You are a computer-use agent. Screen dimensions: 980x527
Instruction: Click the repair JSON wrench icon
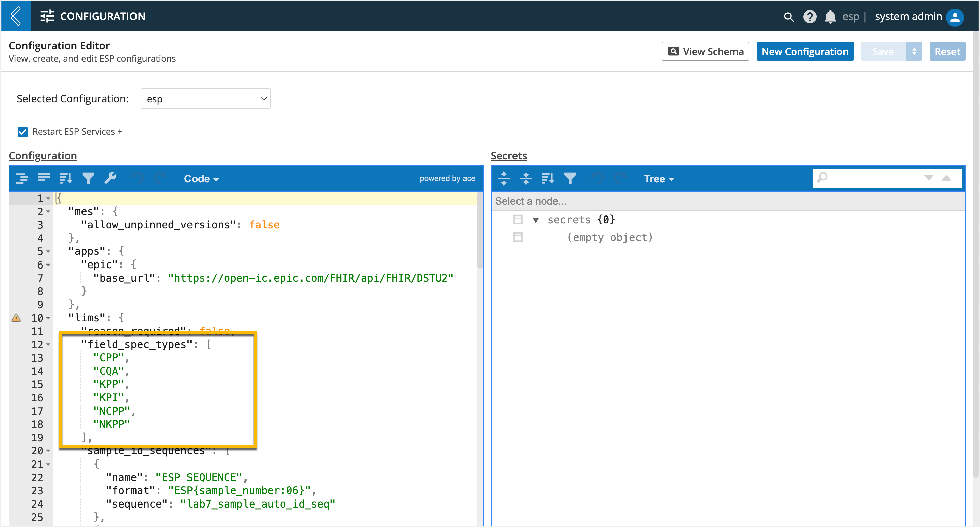pyautogui.click(x=110, y=178)
